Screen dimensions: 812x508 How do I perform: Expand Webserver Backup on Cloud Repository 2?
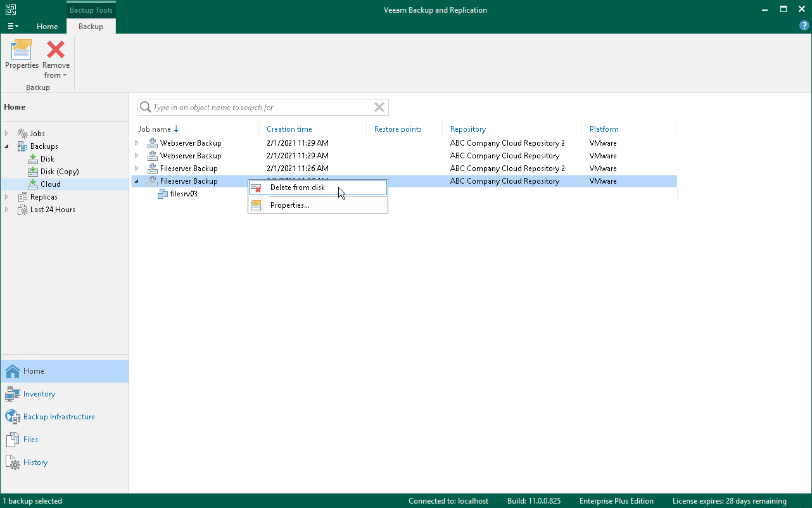coord(137,143)
